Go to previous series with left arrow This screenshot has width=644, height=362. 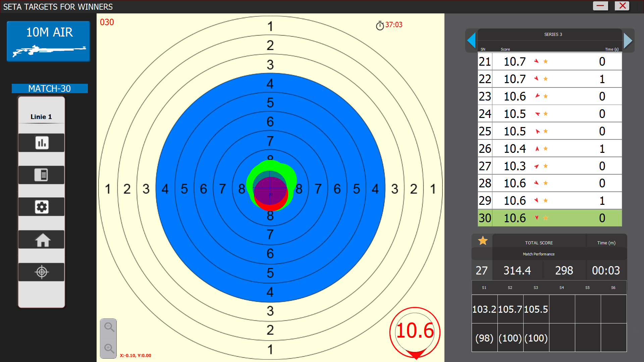[x=471, y=41]
